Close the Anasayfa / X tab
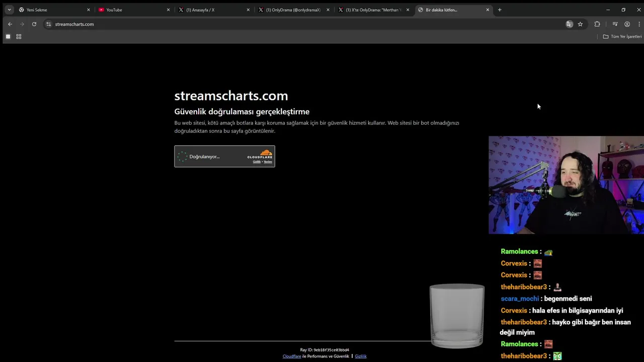Screen dimensions: 644x362 pos(248,10)
